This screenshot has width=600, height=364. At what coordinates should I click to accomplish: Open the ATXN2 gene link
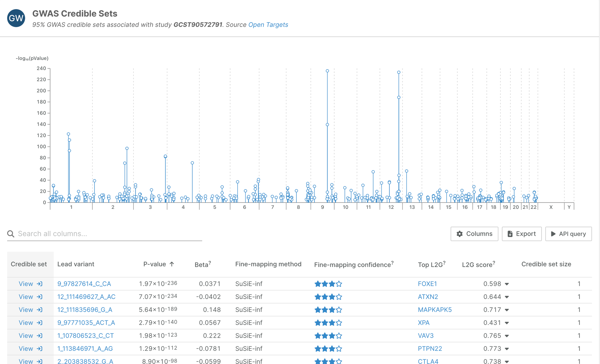428,297
